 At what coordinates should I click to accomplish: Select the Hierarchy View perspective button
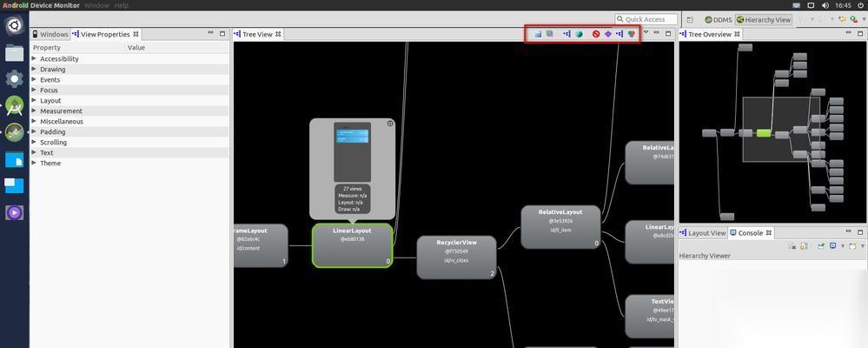pos(764,19)
